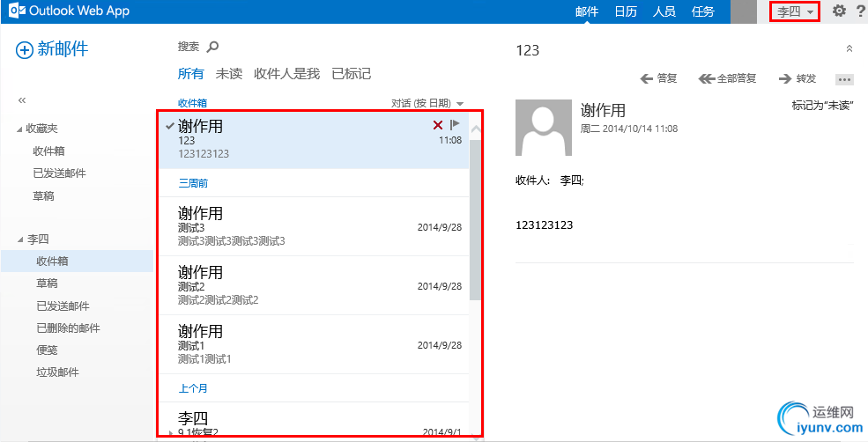Click the 收件箱 list header label
Screen dimensions: 868x442
click(192, 103)
